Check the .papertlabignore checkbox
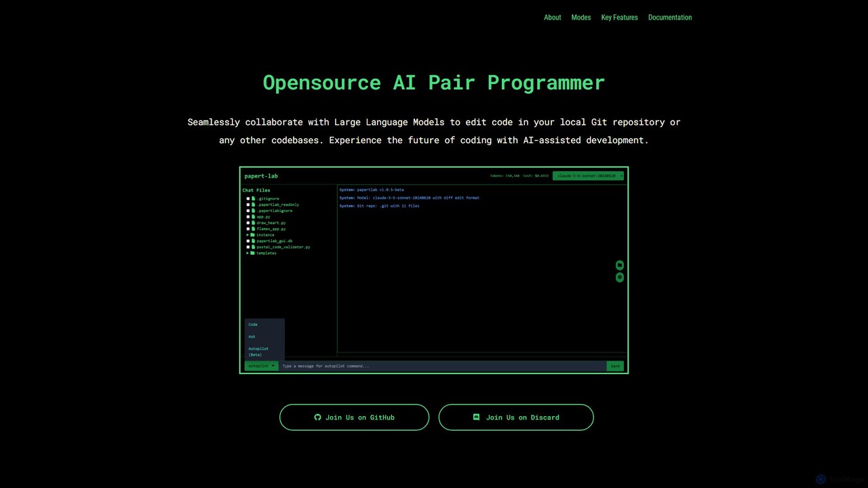Viewport: 868px width, 488px height. point(248,211)
